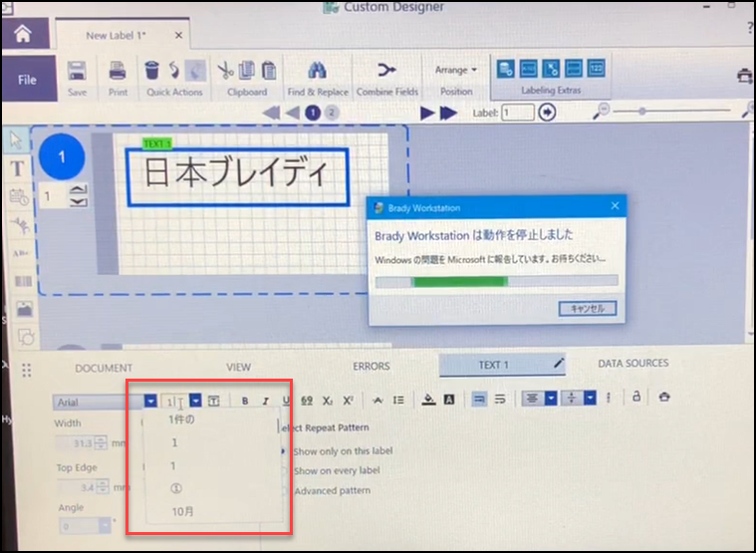
Task: Click the Undo arrow in Quick Actions
Action: click(x=174, y=71)
